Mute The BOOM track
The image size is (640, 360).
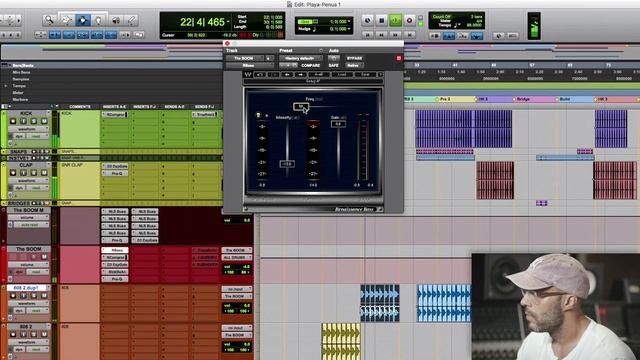coord(44,257)
